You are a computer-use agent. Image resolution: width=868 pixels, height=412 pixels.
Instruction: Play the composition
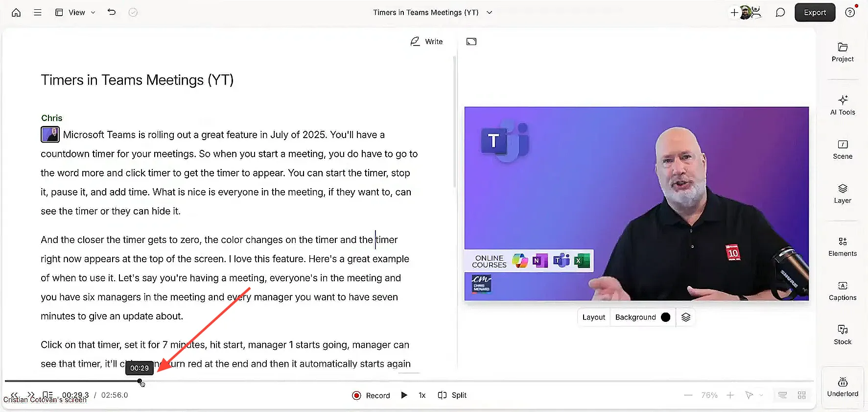pyautogui.click(x=404, y=395)
